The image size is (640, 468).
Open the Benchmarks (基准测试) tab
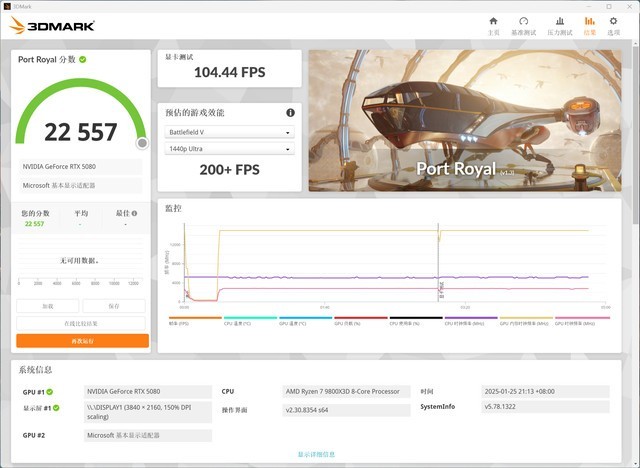524,26
